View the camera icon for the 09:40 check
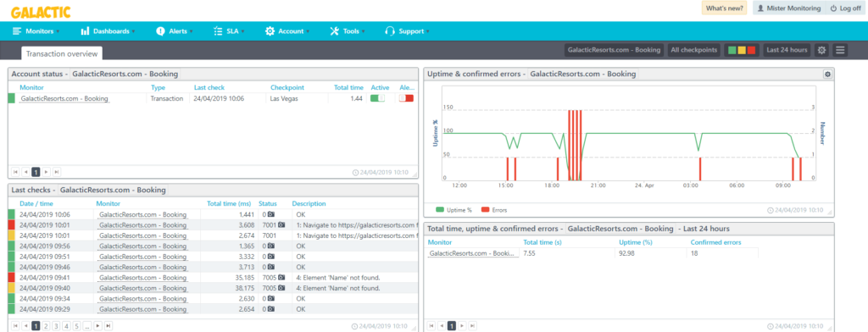This screenshot has height=332, width=868. (281, 288)
